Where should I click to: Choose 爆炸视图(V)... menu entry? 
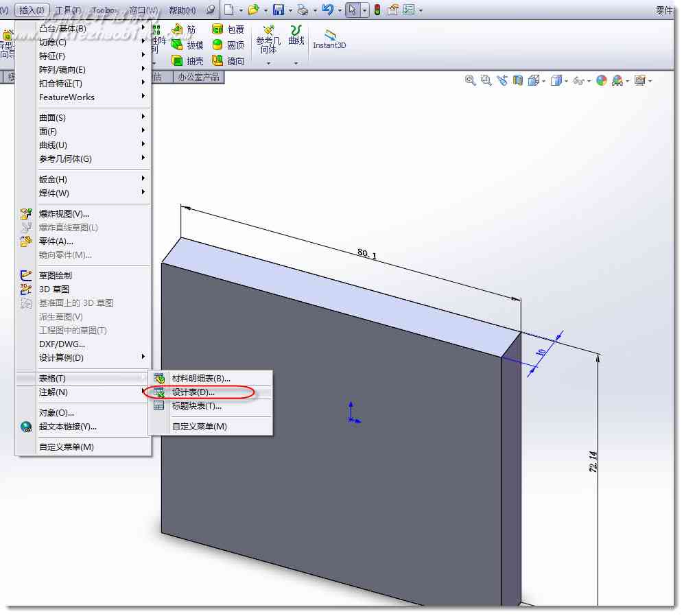click(x=83, y=214)
